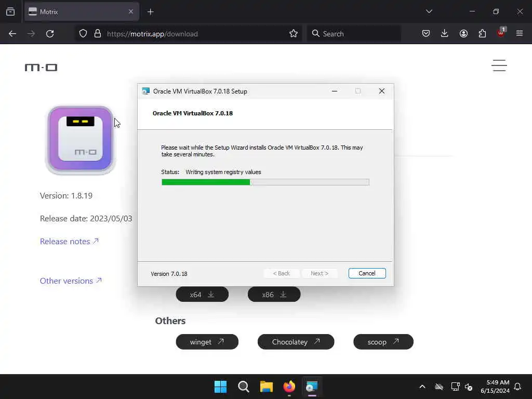Click the site security padlock icon
The height and width of the screenshot is (399, 532).
click(x=98, y=34)
